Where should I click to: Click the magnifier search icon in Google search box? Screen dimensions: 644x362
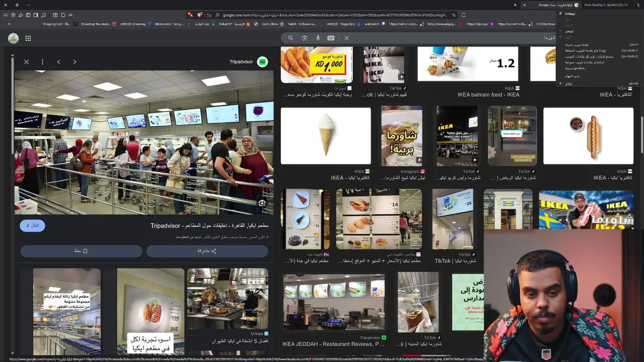point(290,38)
